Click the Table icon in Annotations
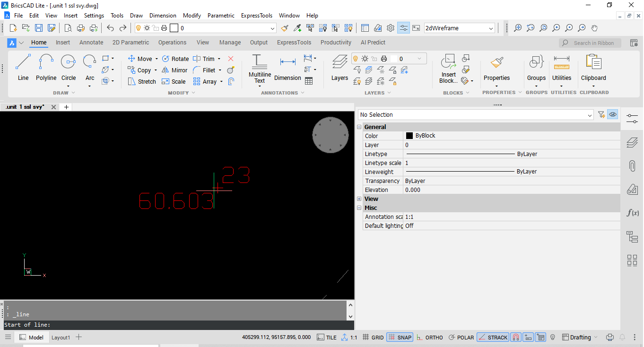This screenshot has height=347, width=644. [x=309, y=81]
